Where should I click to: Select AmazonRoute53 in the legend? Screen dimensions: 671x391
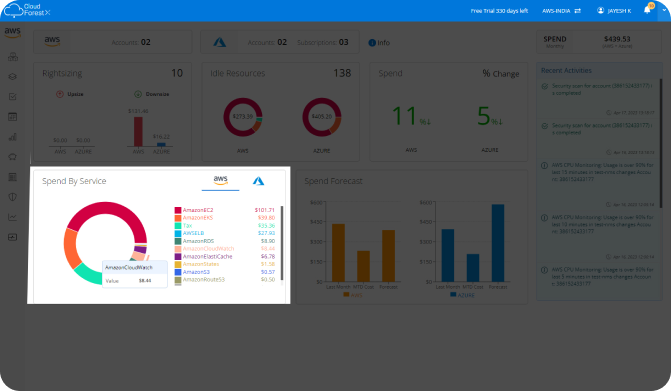pyautogui.click(x=204, y=279)
